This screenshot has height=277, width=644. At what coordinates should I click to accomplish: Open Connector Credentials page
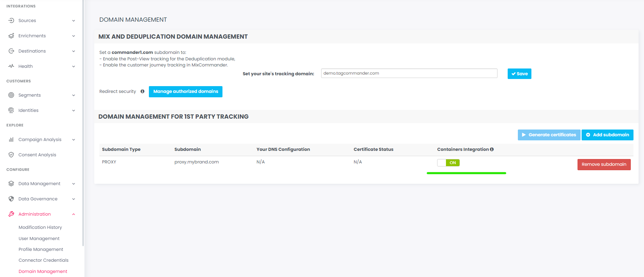pyautogui.click(x=43, y=260)
